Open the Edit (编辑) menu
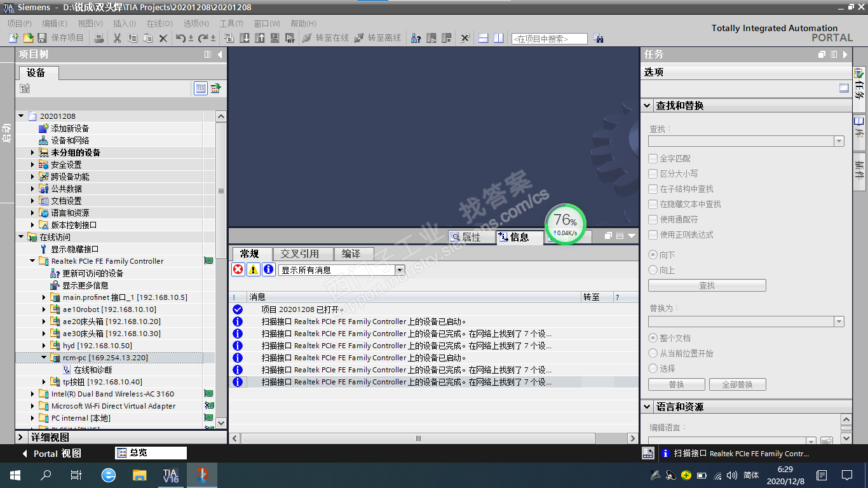Image resolution: width=868 pixels, height=488 pixels. (x=55, y=24)
